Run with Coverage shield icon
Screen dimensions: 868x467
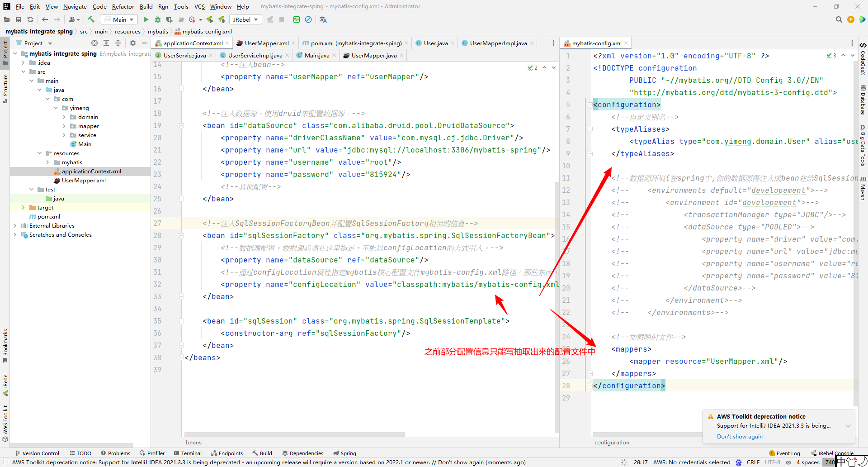tap(170, 19)
